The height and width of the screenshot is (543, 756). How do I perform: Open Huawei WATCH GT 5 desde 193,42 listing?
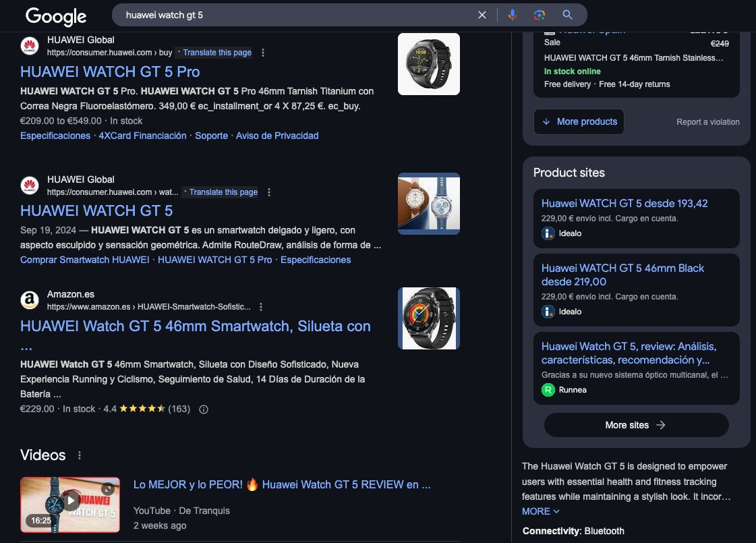[624, 204]
